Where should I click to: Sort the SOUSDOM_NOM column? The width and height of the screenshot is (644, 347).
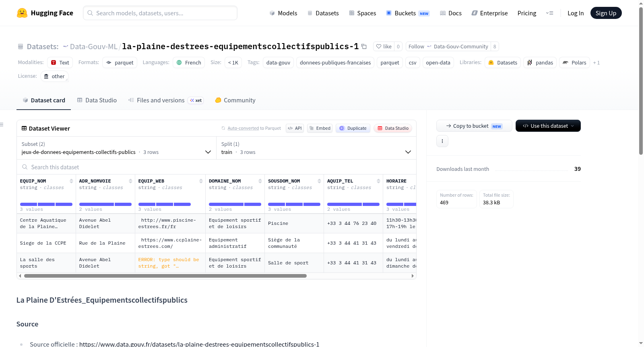click(319, 181)
